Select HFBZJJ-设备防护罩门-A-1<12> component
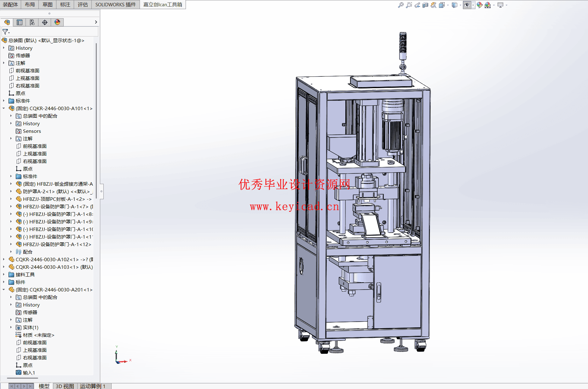The width and height of the screenshot is (588, 389). tap(54, 244)
